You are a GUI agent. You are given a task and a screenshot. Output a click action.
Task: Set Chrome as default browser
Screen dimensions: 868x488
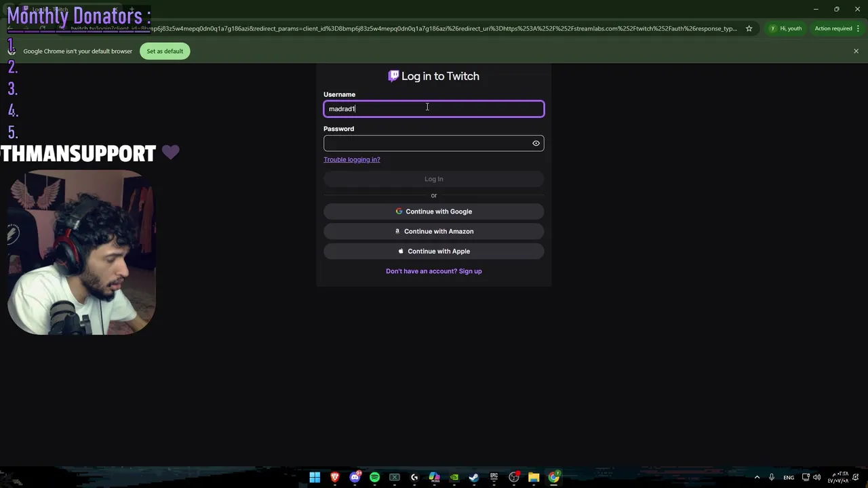click(x=165, y=51)
